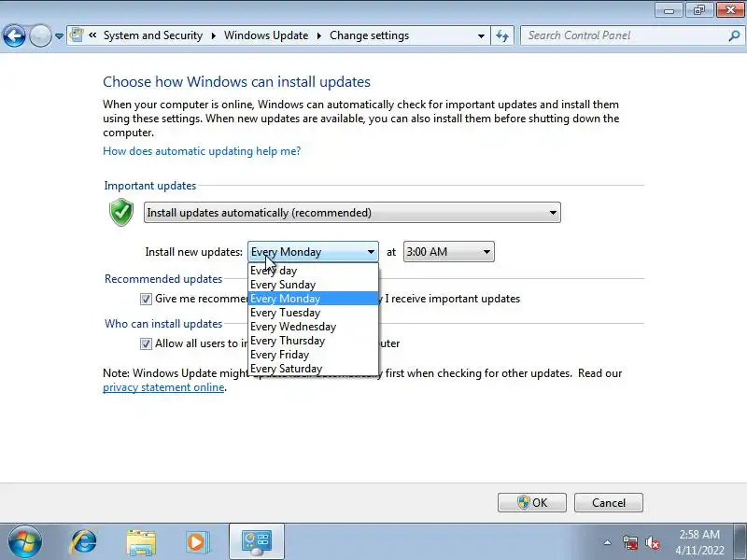Viewport: 747px width, 560px height.
Task: Open Windows Explorer folder taskbar icon
Action: point(141,542)
